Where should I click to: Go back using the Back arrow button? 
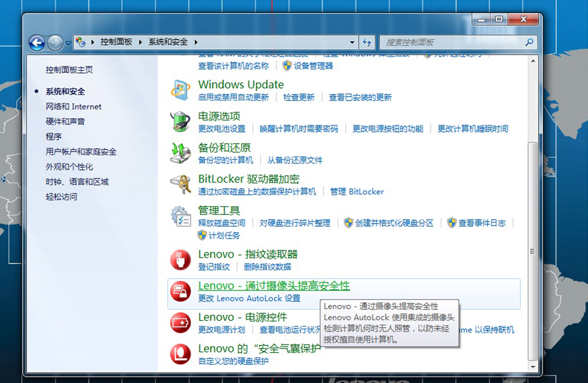coord(37,42)
